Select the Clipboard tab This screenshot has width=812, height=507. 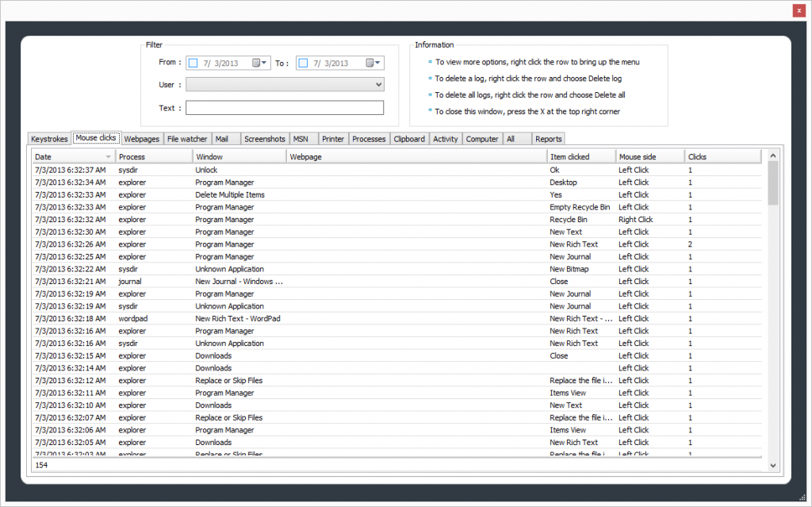[409, 139]
